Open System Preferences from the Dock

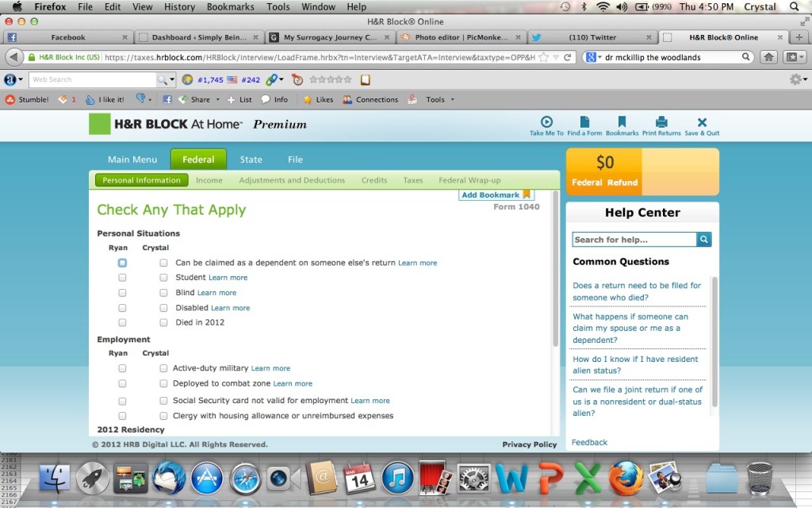click(x=474, y=479)
